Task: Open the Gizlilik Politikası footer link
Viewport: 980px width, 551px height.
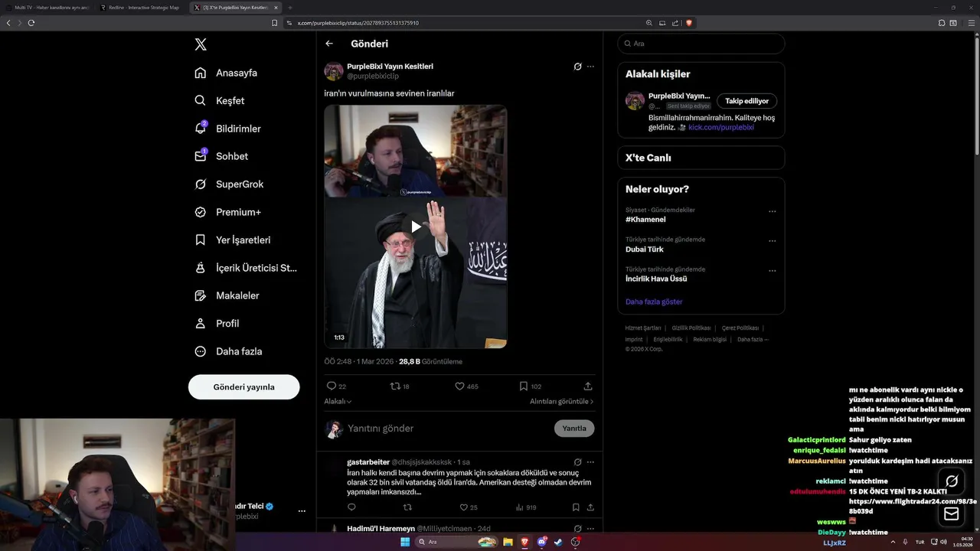Action: click(691, 328)
